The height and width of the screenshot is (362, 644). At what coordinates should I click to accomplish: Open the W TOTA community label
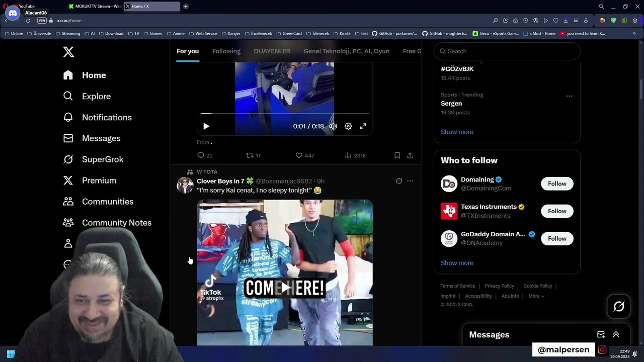point(207,172)
